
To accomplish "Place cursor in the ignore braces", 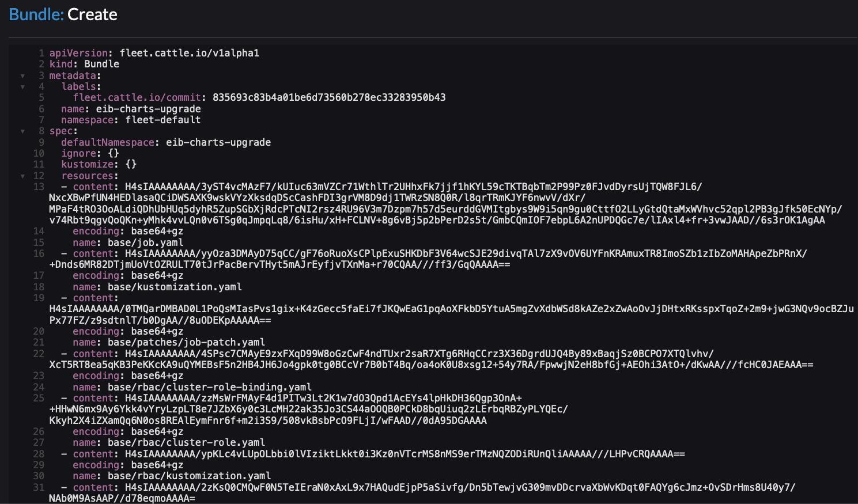I will pyautogui.click(x=114, y=153).
